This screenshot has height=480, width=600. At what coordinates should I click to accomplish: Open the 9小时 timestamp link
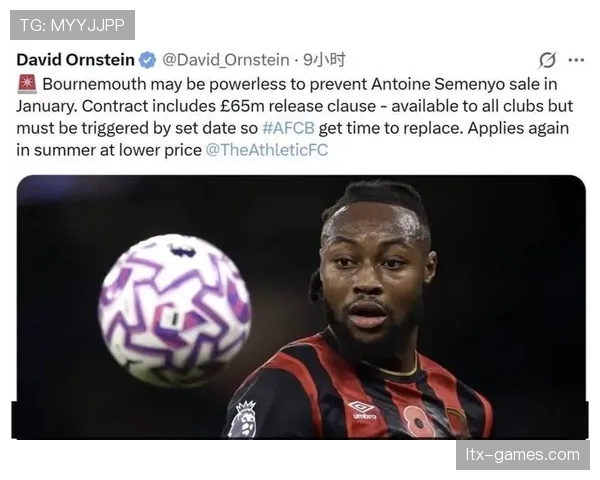[324, 60]
